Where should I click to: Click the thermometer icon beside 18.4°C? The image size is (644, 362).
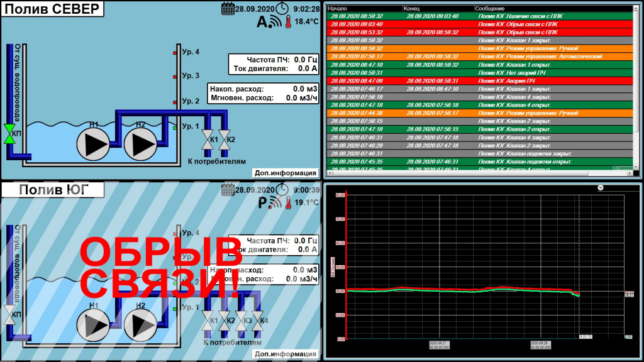click(288, 21)
